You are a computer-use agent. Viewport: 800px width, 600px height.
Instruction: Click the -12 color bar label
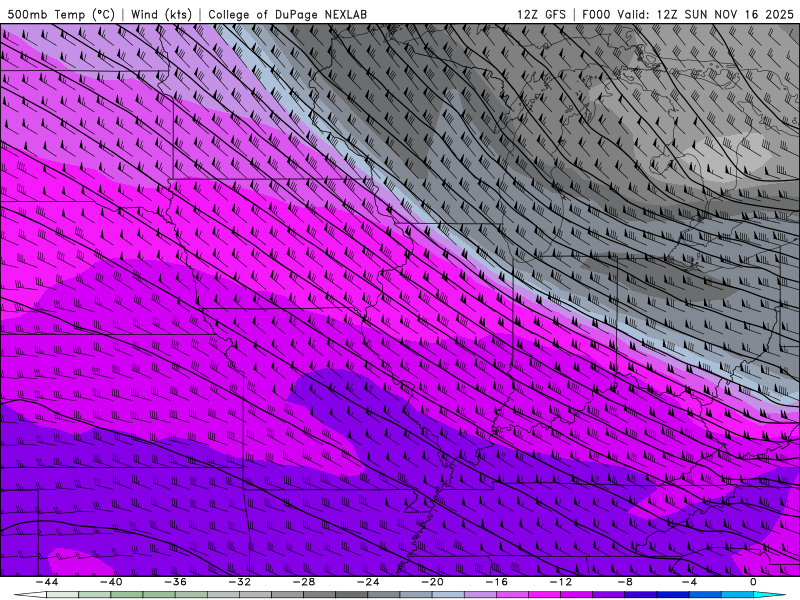click(561, 582)
